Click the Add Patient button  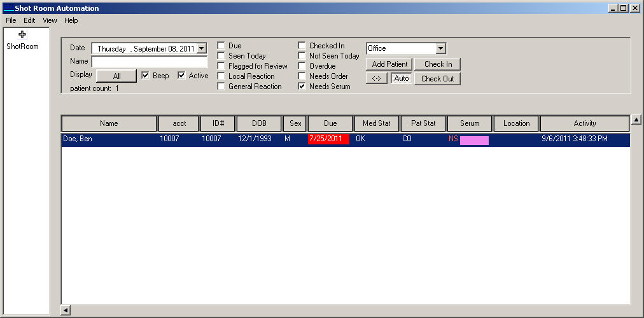[389, 64]
